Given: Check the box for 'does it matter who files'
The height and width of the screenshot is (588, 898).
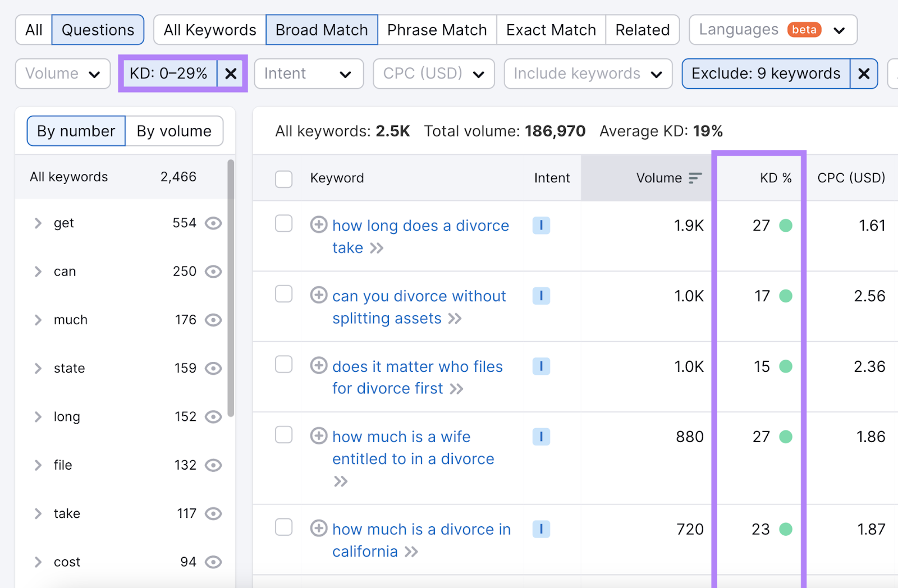Looking at the screenshot, I should pos(283,364).
